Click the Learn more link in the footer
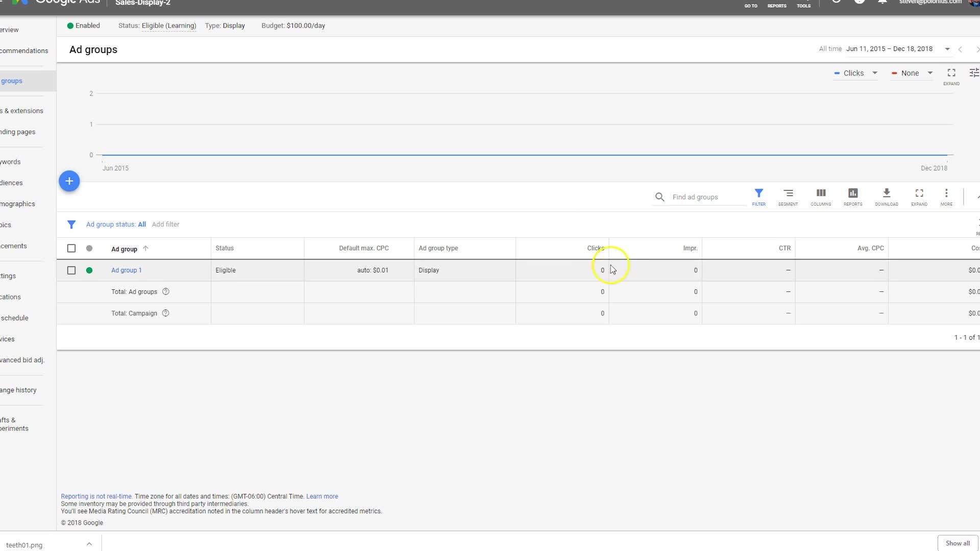This screenshot has width=980, height=551. pyautogui.click(x=322, y=496)
